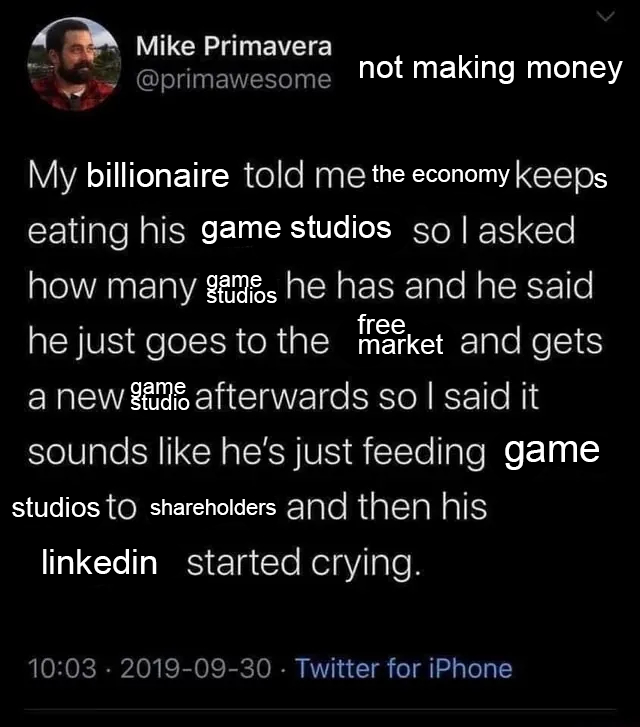Click the "the economy" overlay text

pyautogui.click(x=441, y=174)
